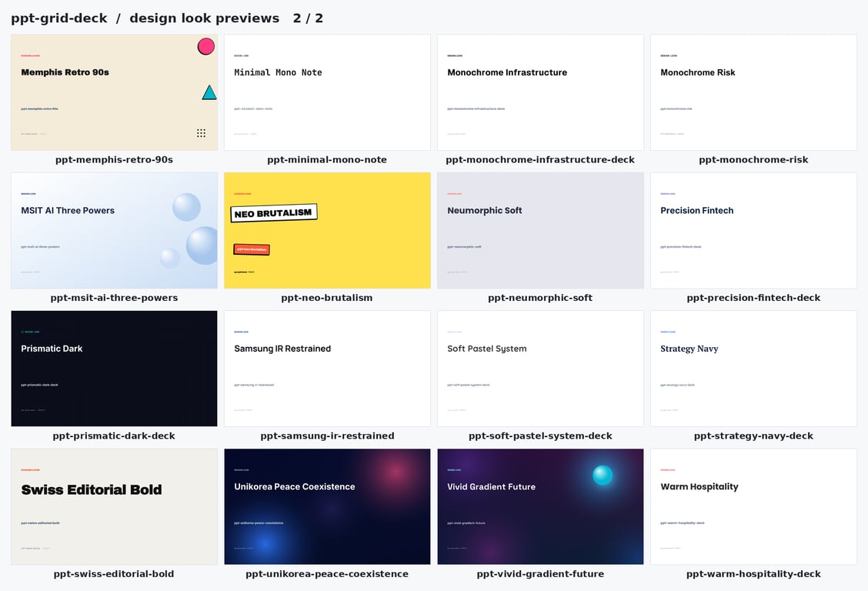868x591 pixels.
Task: Click the Minimal Mono Note slide title
Action: [278, 72]
